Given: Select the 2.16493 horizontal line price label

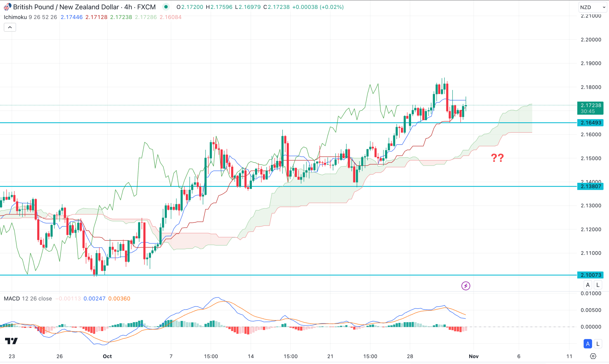Looking at the screenshot, I should pos(590,123).
